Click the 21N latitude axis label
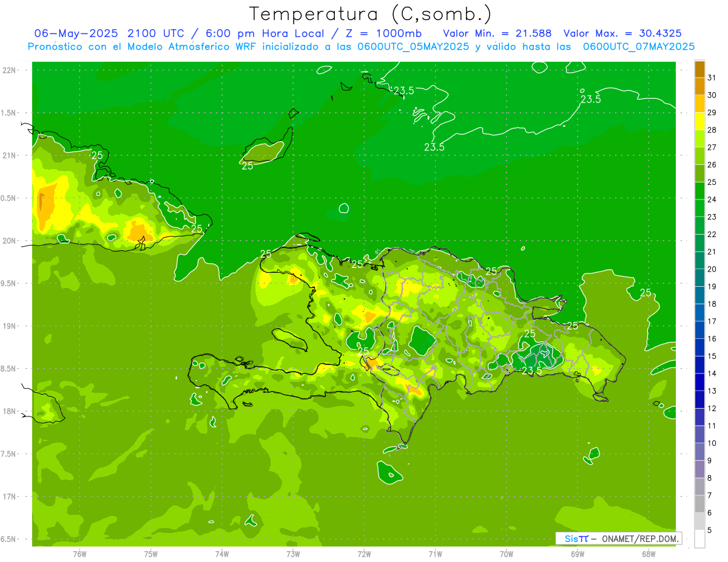This screenshot has height=562, width=728. [10, 155]
